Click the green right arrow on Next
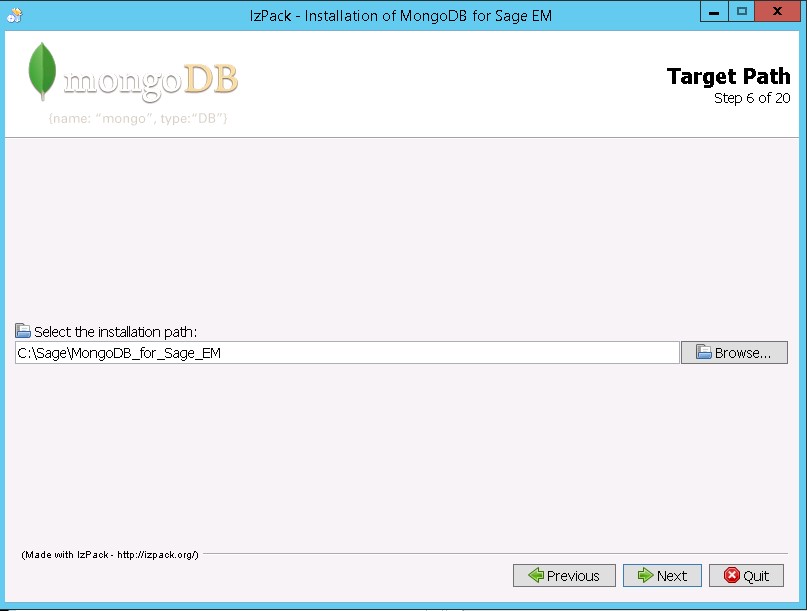 coord(644,576)
